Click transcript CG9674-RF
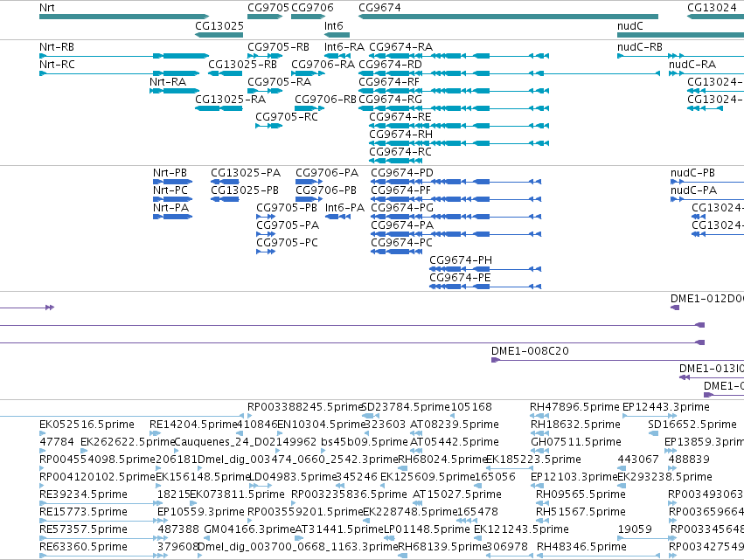Screen dimensions: 744x560 [389, 82]
